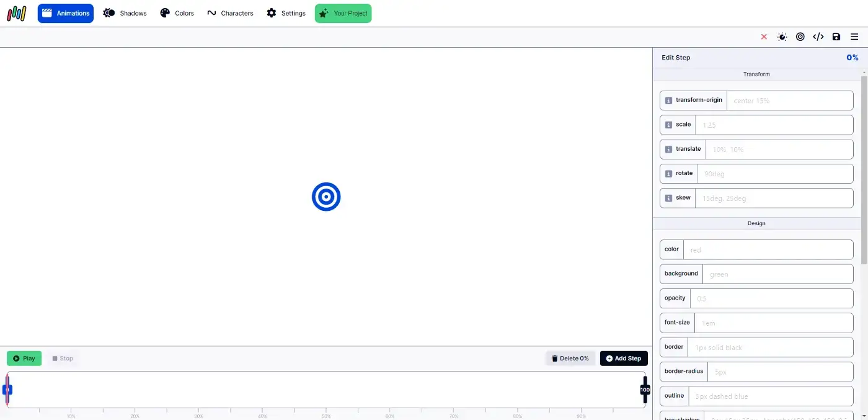
Task: Click the Transform section header
Action: (756, 74)
